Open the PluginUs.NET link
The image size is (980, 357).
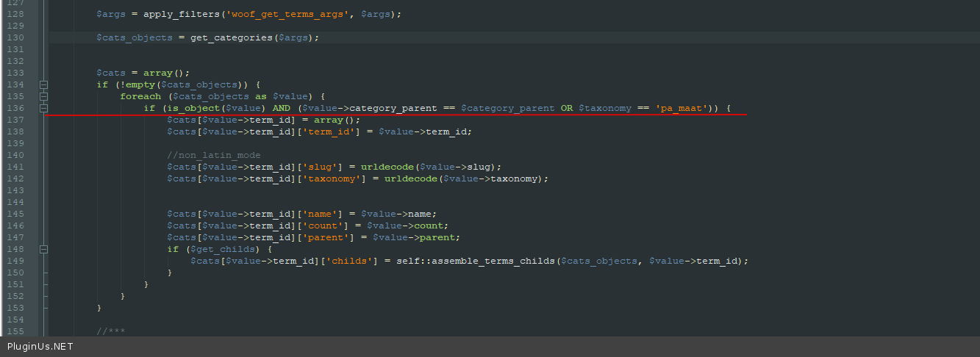(x=40, y=347)
